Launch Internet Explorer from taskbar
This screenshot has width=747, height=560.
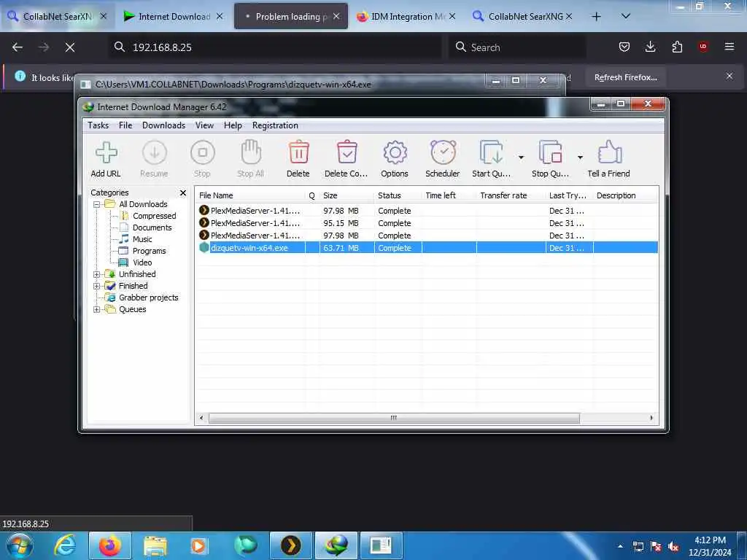[66, 545]
